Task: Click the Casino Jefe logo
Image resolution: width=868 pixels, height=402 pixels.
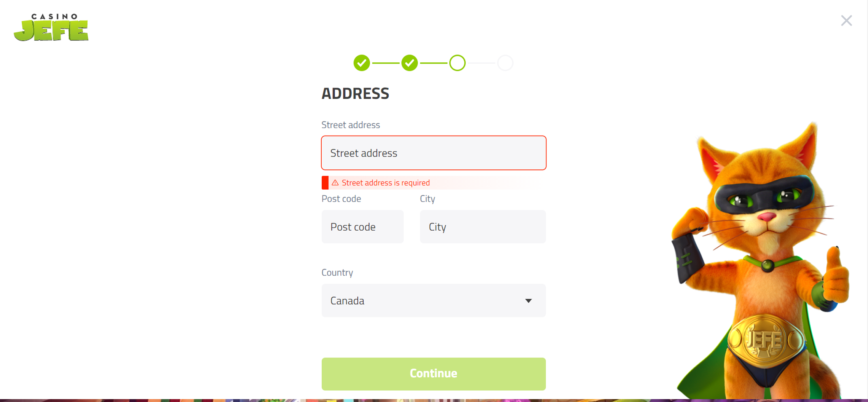Action: click(51, 27)
